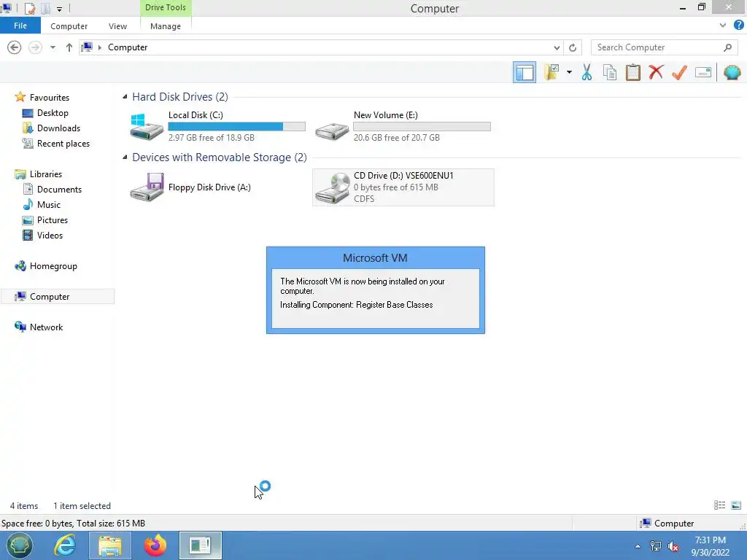Viewport: 747px width, 560px height.
Task: Click the New Folder quick access icon
Action: pyautogui.click(x=46, y=8)
